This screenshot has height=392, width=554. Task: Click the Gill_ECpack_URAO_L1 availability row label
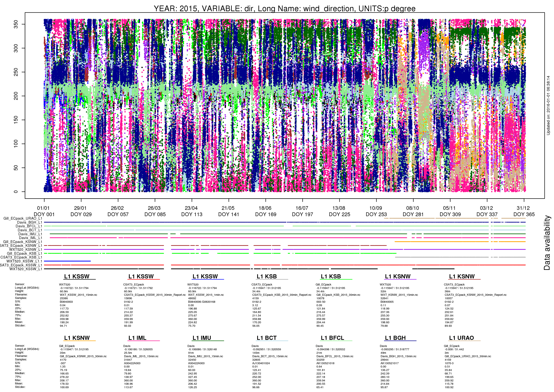pos(23,219)
